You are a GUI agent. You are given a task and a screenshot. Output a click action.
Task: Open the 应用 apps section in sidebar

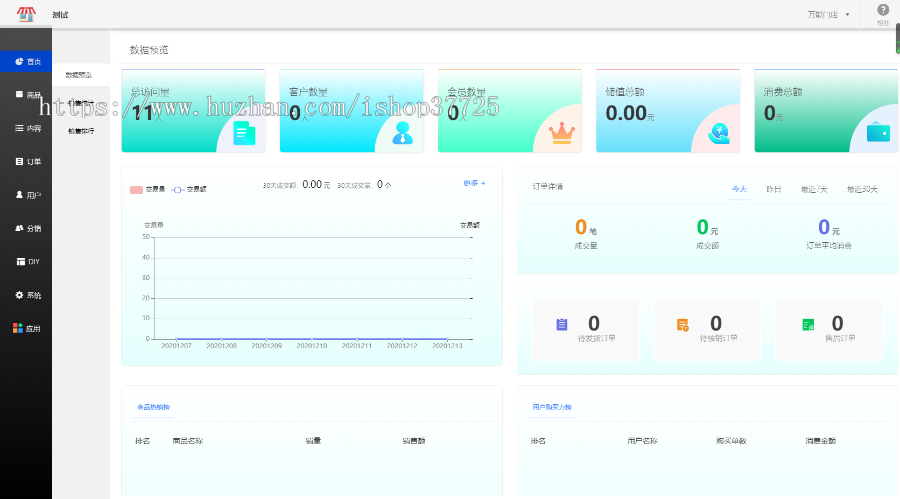coord(27,328)
